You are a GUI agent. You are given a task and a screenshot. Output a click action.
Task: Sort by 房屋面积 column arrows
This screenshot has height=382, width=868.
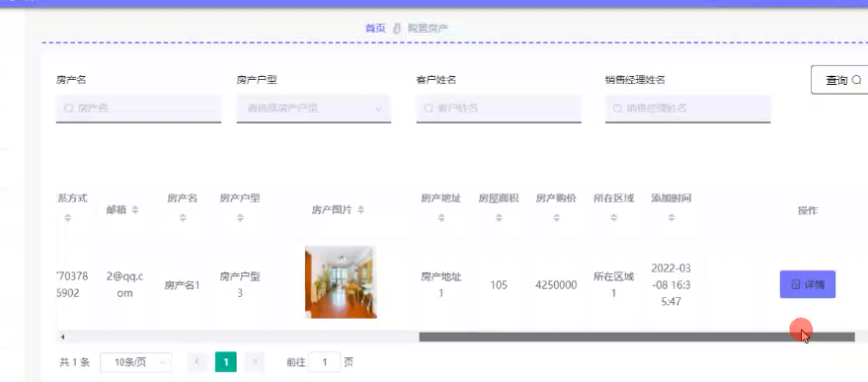499,218
